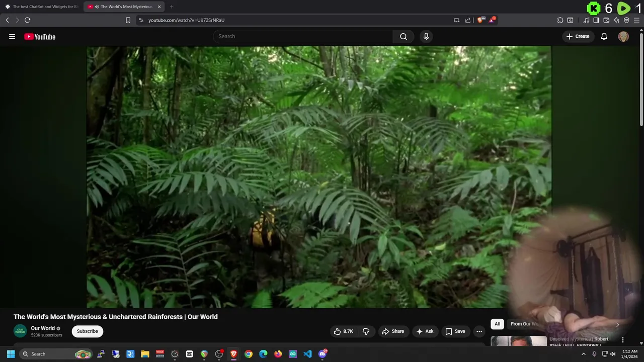Open Discord from taskbar
This screenshot has width=644, height=362.
click(x=323, y=354)
